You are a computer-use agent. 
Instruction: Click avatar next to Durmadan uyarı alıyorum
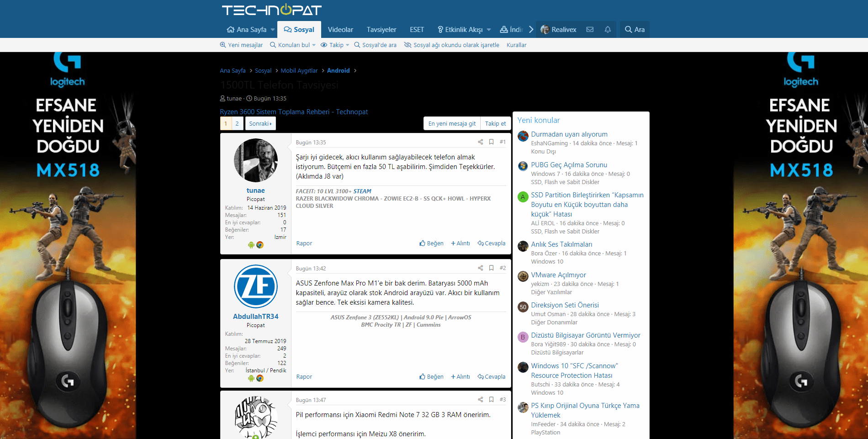coord(523,136)
